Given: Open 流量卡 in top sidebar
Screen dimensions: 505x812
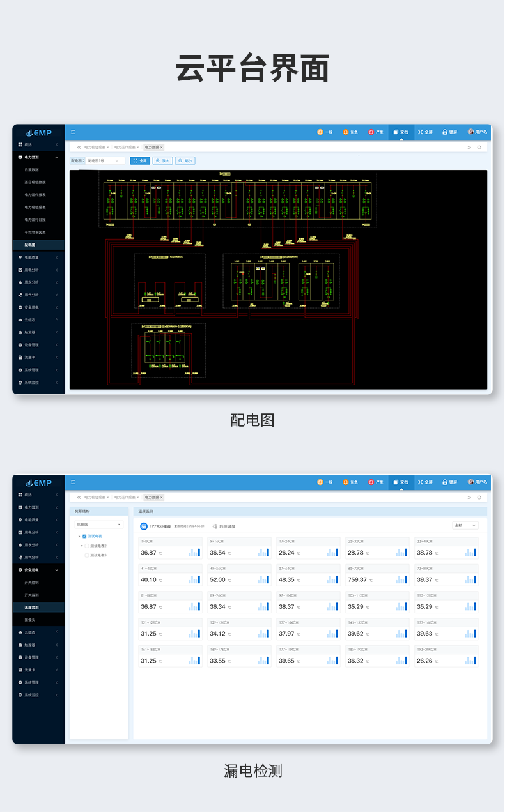Looking at the screenshot, I should pyautogui.click(x=38, y=357).
